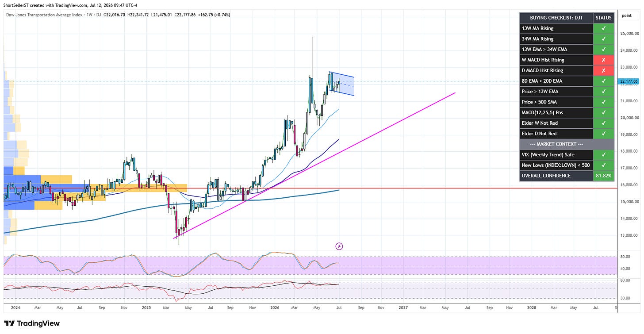Click the check mark for 13W MA Rising
The height and width of the screenshot is (334, 644).
pos(603,28)
